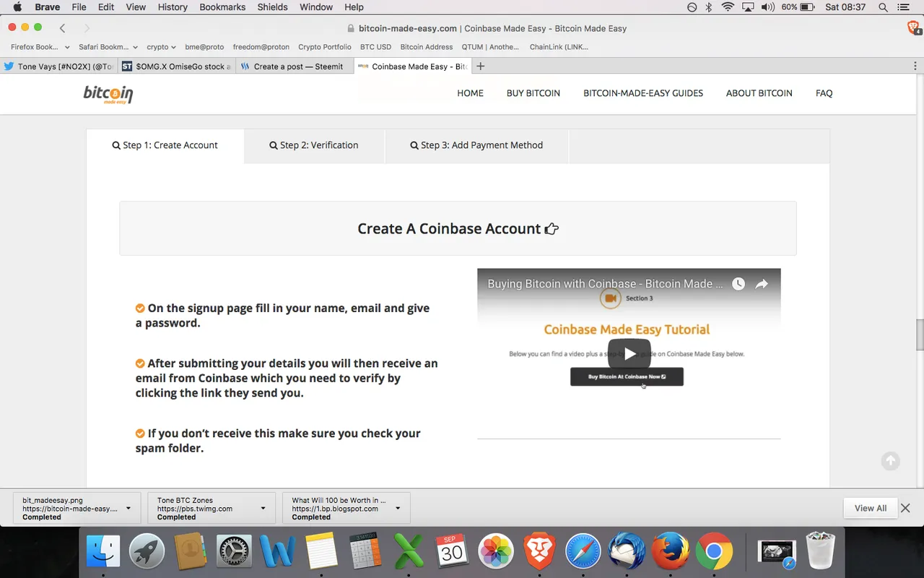This screenshot has height=578, width=924.
Task: Open Brave browser icon in dock
Action: tap(539, 552)
